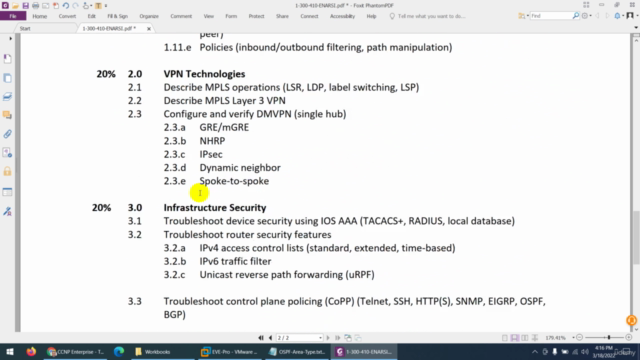The width and height of the screenshot is (640, 360).
Task: Click the Create PDF icon in quick access toolbar
Action: [56, 6]
